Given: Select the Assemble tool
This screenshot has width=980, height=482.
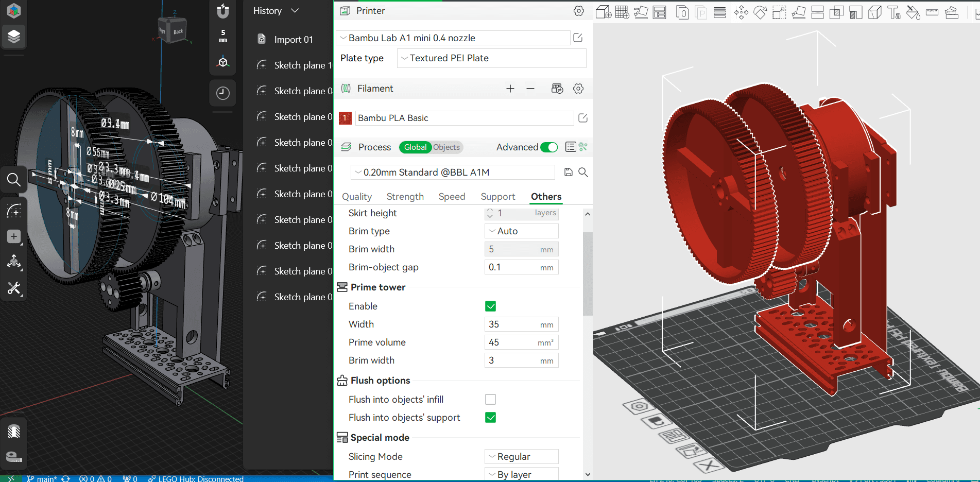Looking at the screenshot, I should coord(952,12).
